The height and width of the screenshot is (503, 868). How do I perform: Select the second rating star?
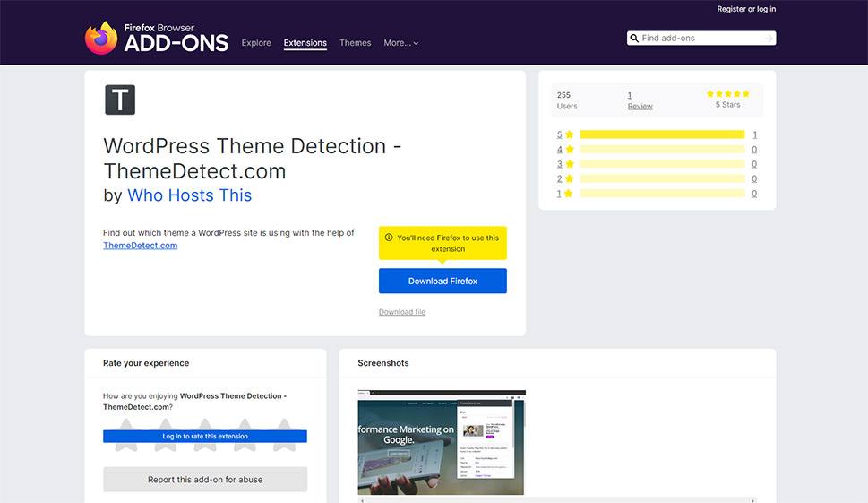point(166,436)
